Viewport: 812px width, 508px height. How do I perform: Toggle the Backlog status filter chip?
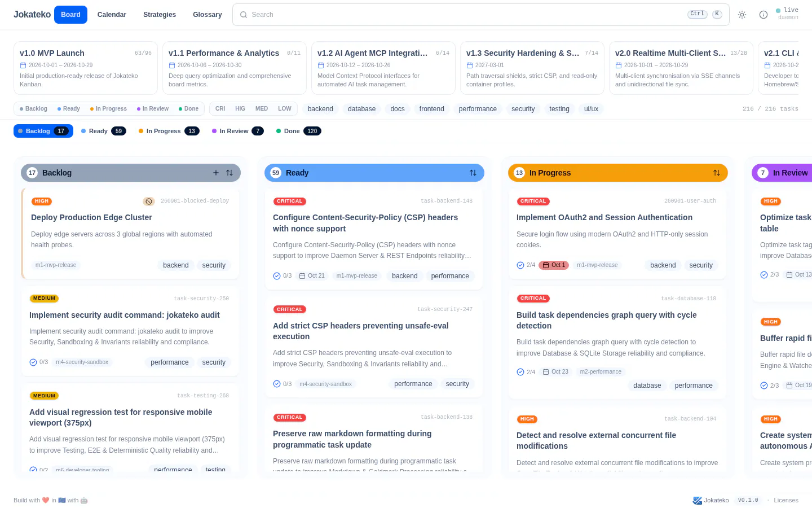coord(33,109)
